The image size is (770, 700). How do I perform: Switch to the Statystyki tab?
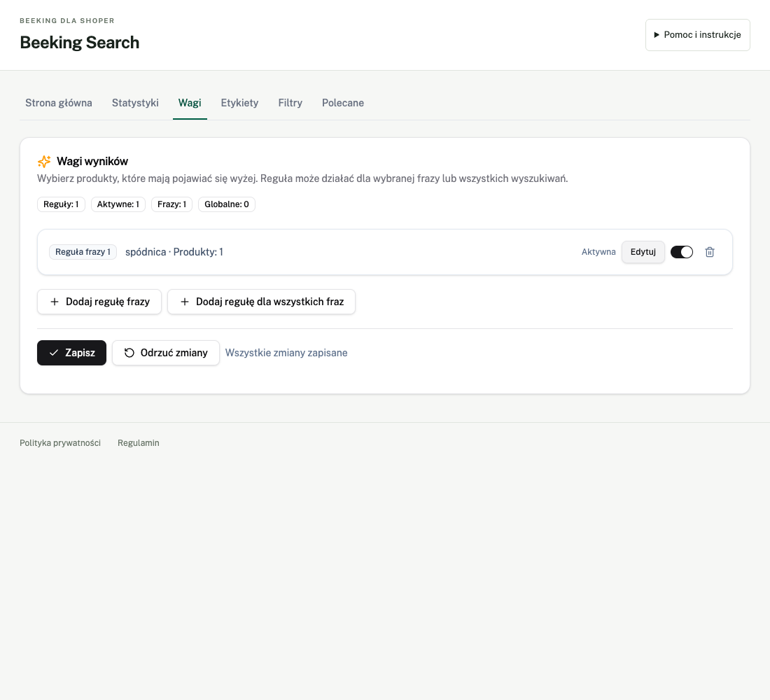(x=135, y=103)
